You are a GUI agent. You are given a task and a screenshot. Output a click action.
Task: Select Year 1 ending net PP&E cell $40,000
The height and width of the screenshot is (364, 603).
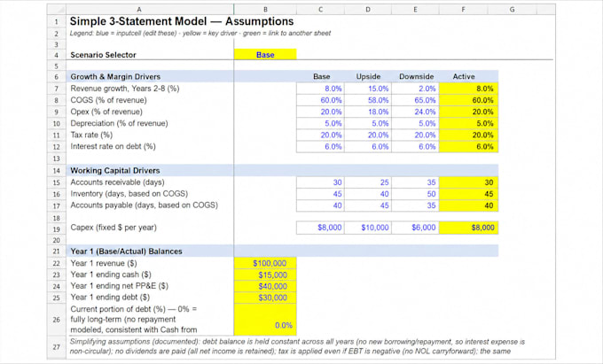pos(265,286)
